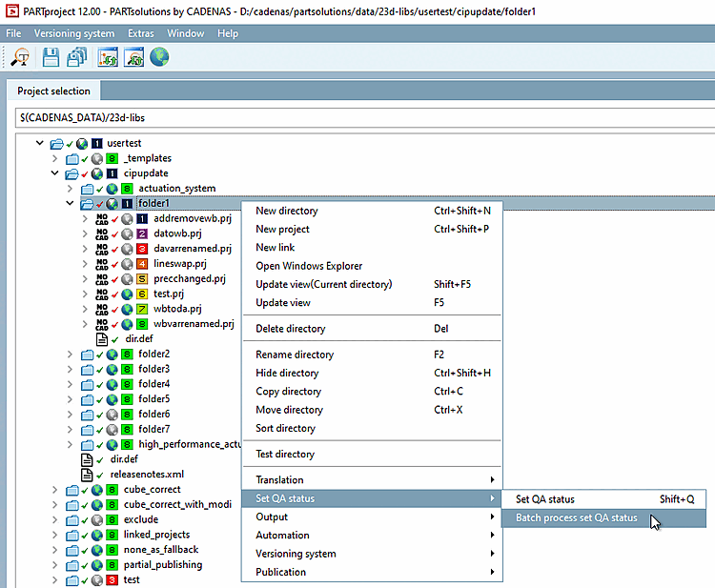Choose Sort directory

click(372, 429)
